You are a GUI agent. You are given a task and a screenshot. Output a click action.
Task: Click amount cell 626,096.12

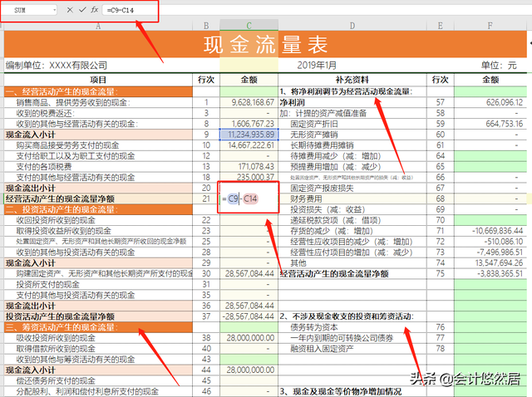click(490, 102)
